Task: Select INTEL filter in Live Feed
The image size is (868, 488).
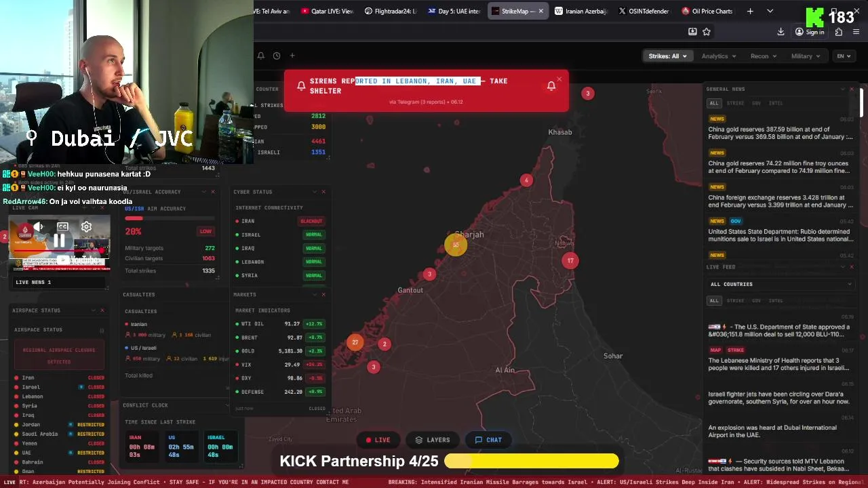Action: click(776, 300)
